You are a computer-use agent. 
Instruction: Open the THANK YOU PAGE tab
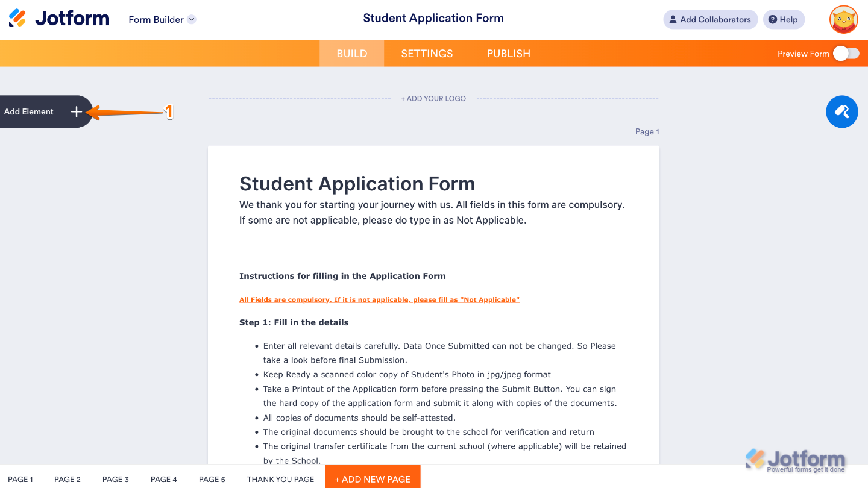click(280, 479)
